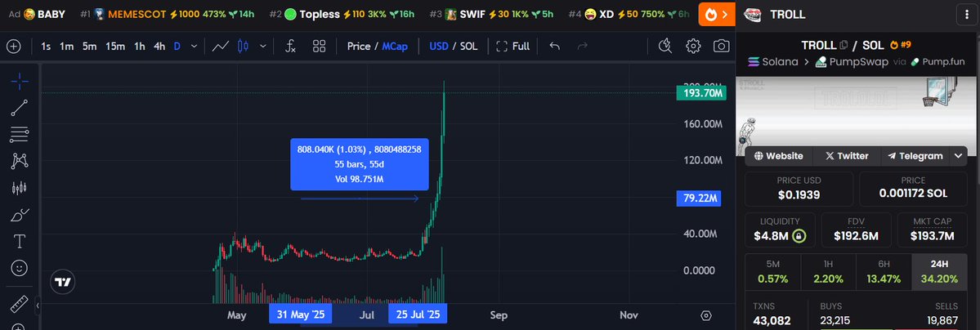This screenshot has width=980, height=330.
Task: Switch to the line chart type
Action: (220, 47)
